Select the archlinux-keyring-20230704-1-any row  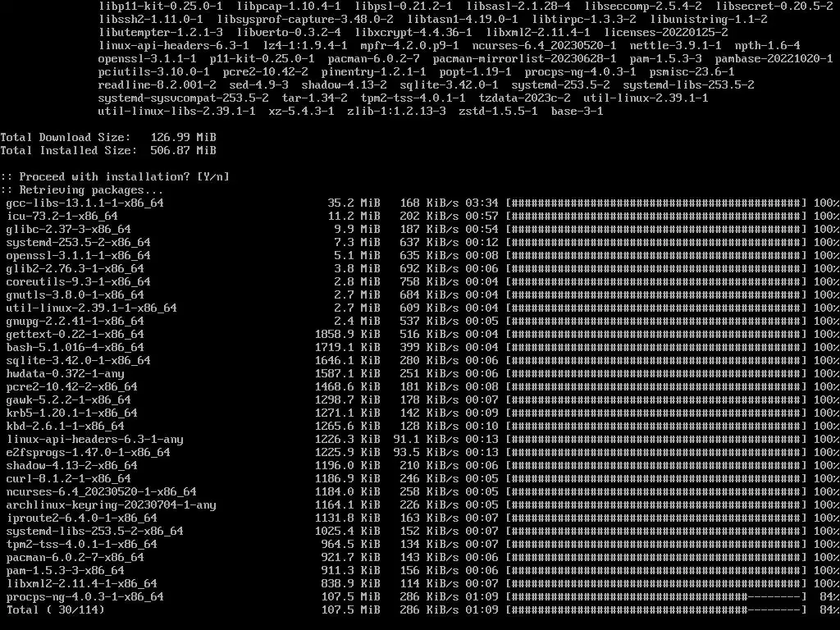tap(420, 504)
